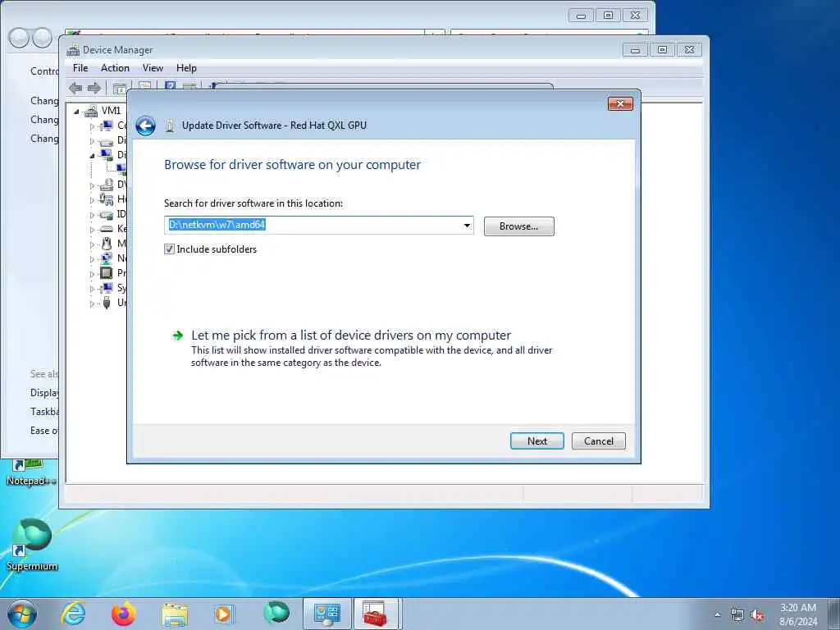Select the VM1 label in device tree

click(111, 111)
